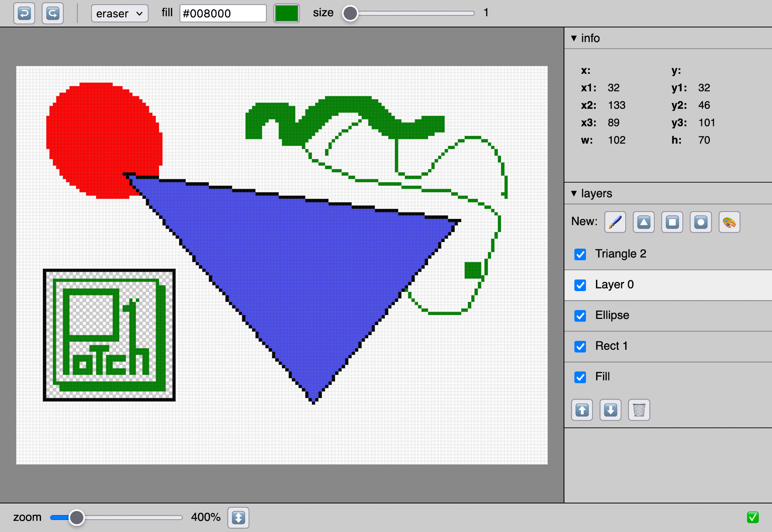
Task: Add a new ellipse layer
Action: [x=701, y=222]
